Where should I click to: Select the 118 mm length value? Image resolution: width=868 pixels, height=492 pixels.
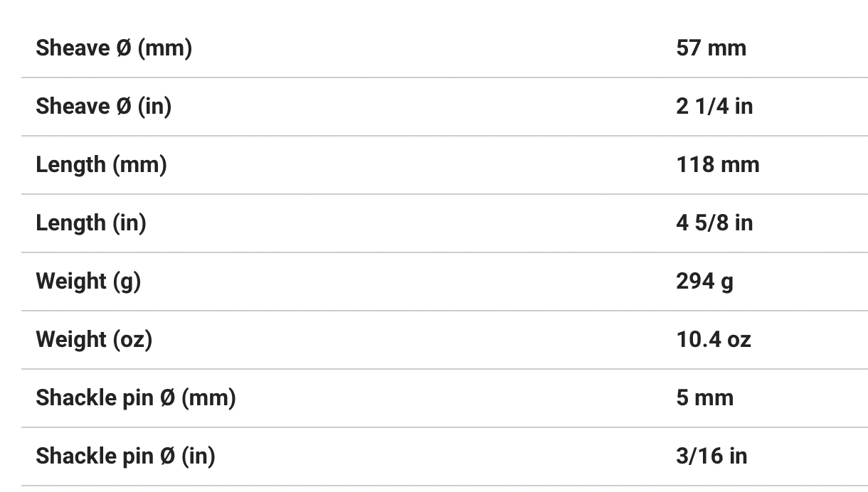717,164
